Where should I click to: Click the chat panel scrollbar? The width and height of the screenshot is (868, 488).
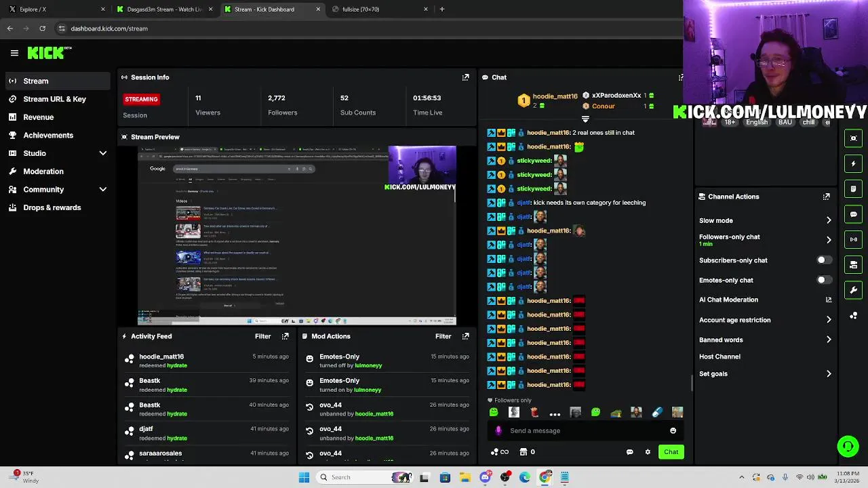tap(692, 383)
